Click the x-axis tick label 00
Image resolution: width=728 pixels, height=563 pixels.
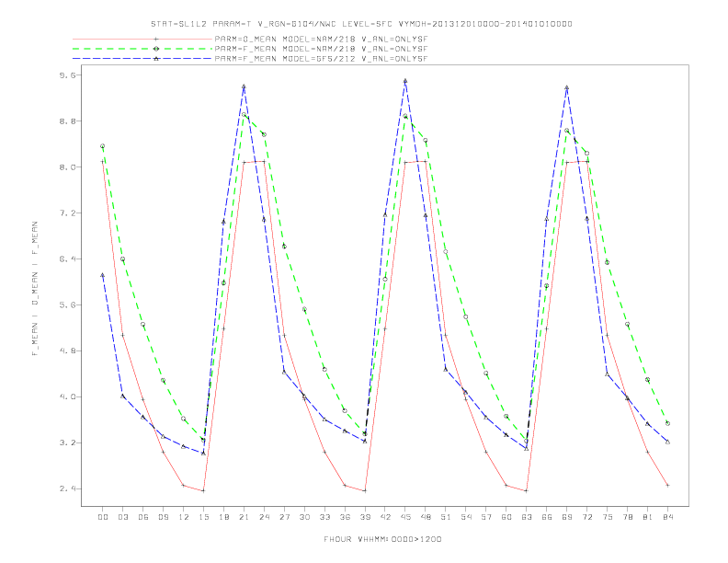pos(103,517)
